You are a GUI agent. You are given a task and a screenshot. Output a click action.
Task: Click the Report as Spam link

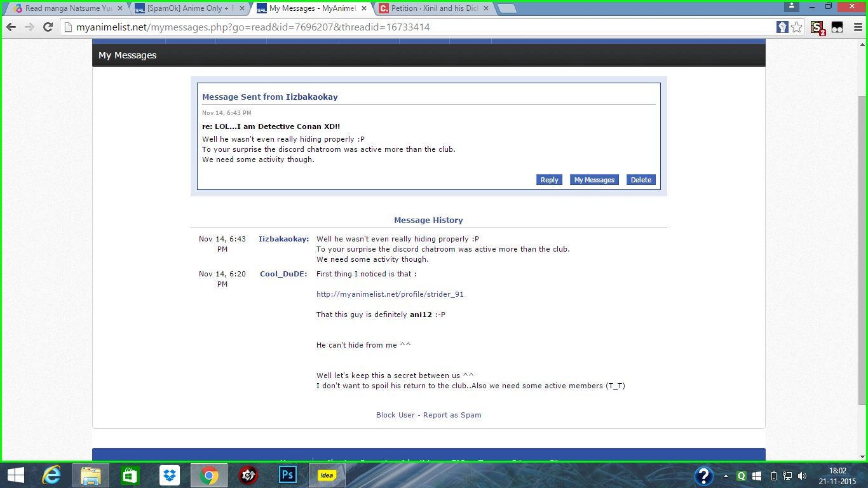click(x=452, y=415)
